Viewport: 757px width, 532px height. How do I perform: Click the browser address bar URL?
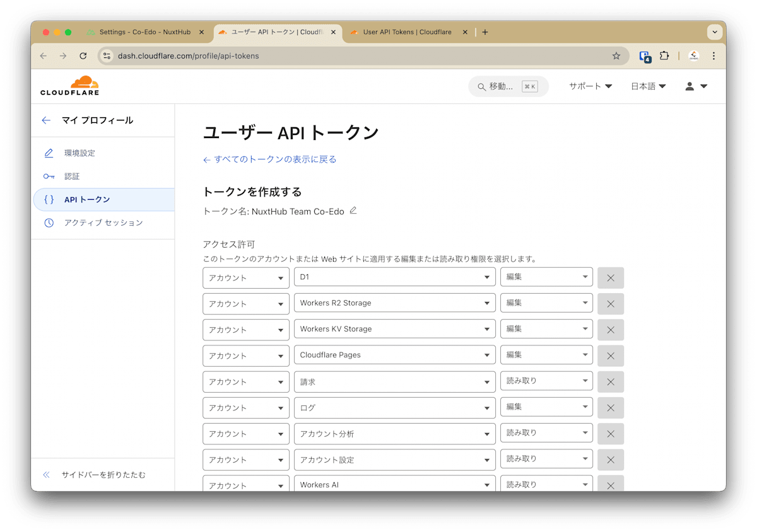point(188,56)
